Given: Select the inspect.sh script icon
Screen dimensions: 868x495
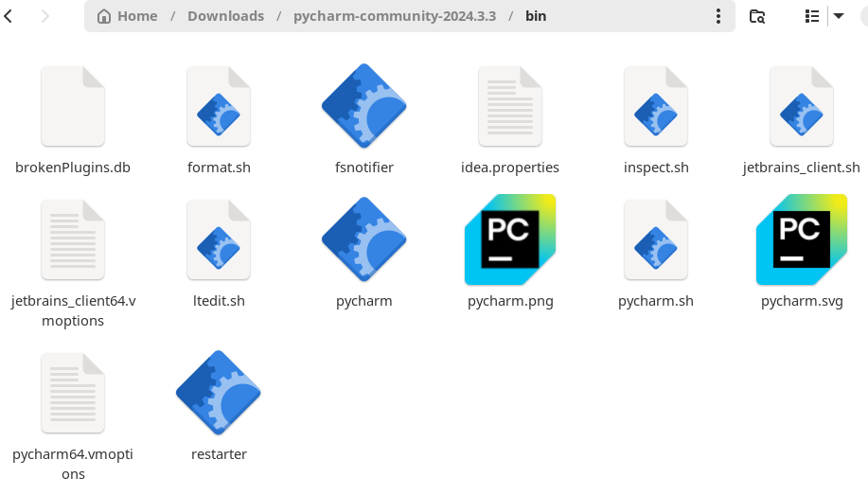Looking at the screenshot, I should pyautogui.click(x=656, y=106).
